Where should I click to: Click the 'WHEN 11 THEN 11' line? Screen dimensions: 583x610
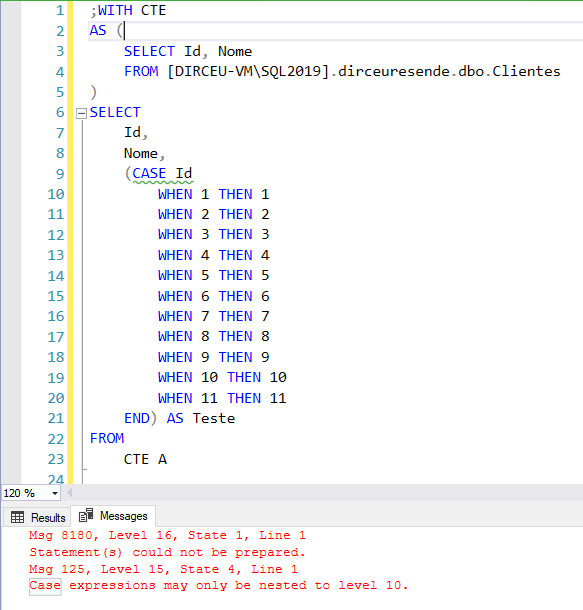pyautogui.click(x=222, y=398)
